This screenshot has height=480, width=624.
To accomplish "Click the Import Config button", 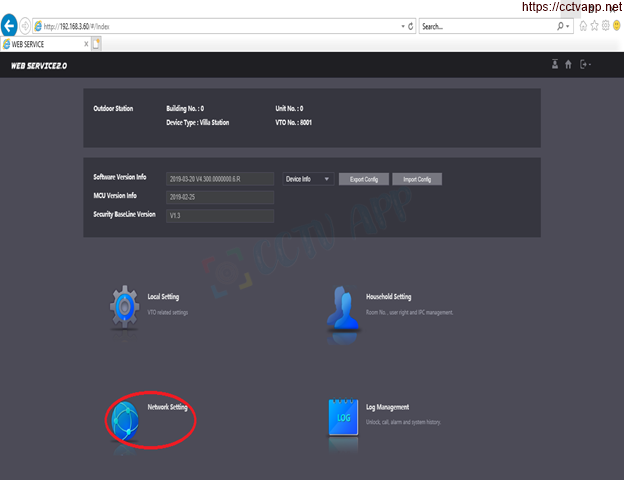I will 416,179.
